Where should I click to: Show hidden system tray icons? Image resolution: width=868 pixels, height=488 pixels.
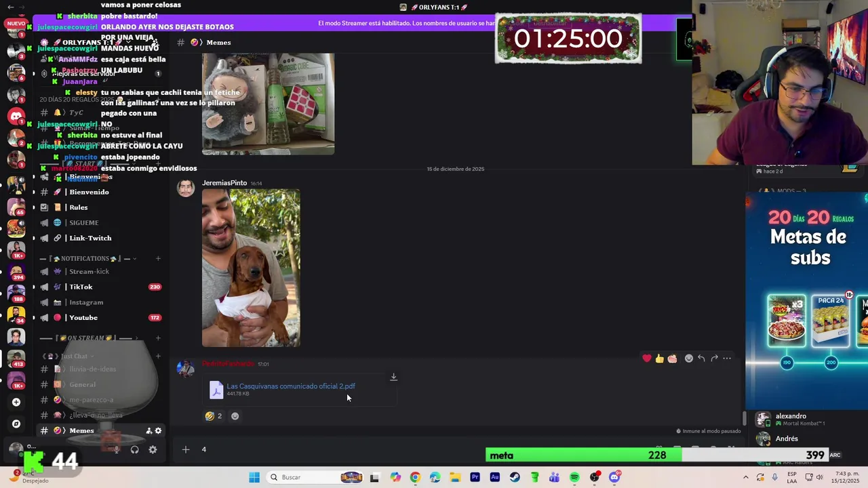(x=745, y=477)
